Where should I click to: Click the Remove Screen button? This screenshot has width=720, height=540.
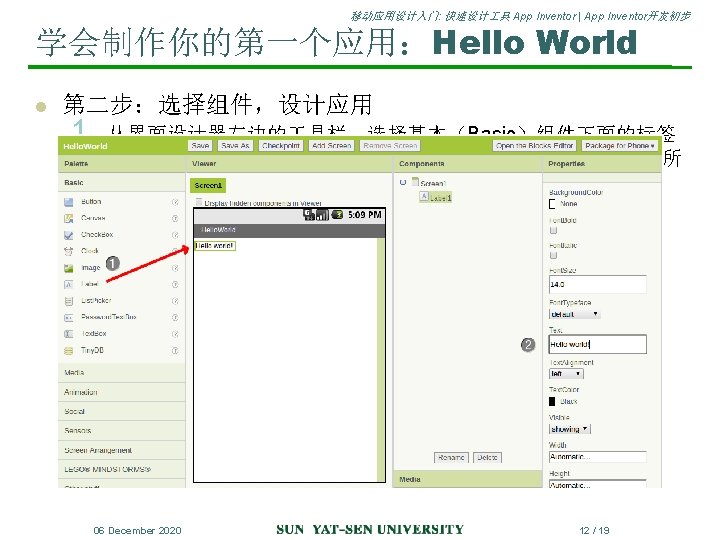pos(390,146)
